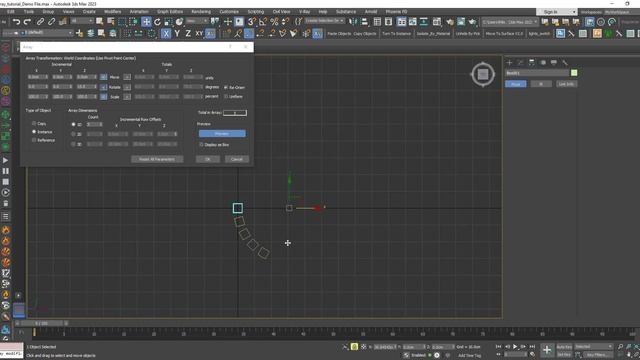This screenshot has height=360, width=640.
Task: Open the project path dropdown in toolbar
Action: [509, 22]
